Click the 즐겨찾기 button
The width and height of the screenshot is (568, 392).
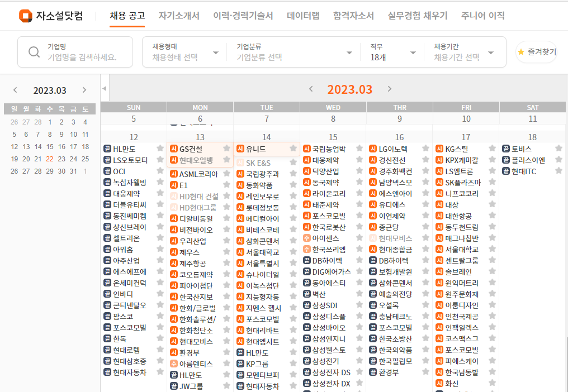536,52
